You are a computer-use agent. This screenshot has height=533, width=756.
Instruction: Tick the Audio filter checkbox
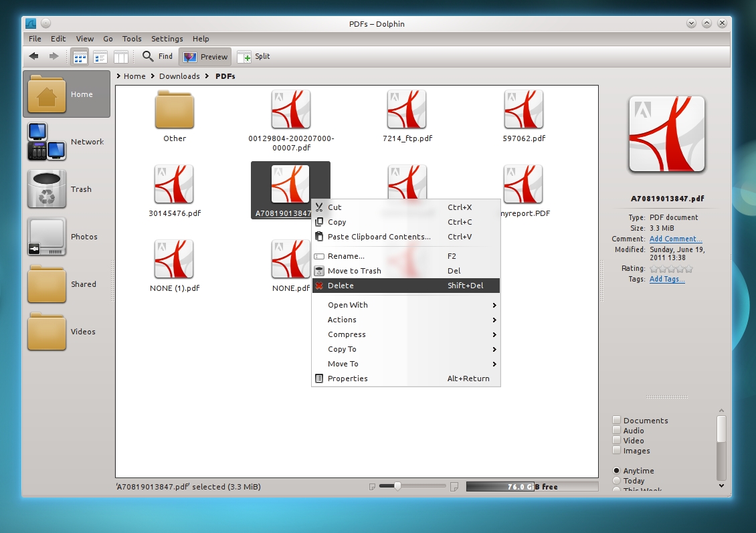[x=616, y=430]
